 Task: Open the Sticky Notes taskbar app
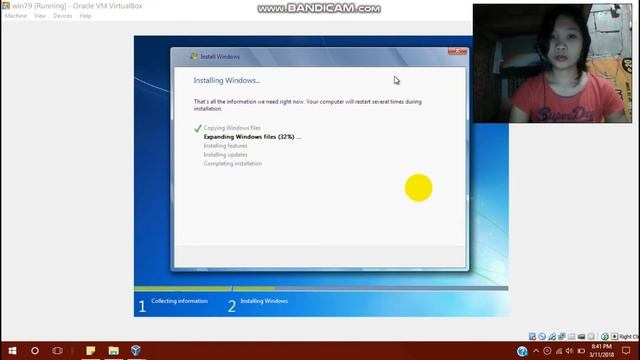(90, 350)
